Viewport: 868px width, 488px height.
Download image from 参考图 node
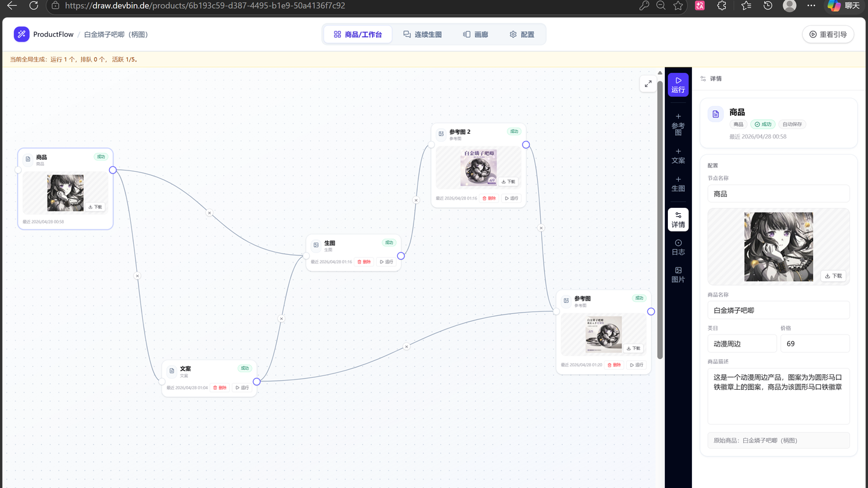(634, 348)
